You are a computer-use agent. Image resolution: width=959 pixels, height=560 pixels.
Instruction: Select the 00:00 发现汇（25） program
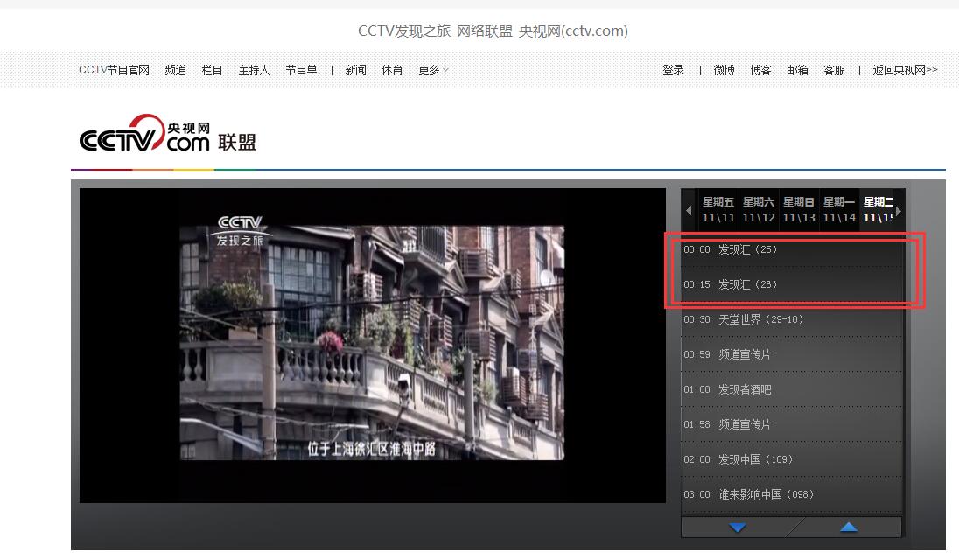pos(792,249)
